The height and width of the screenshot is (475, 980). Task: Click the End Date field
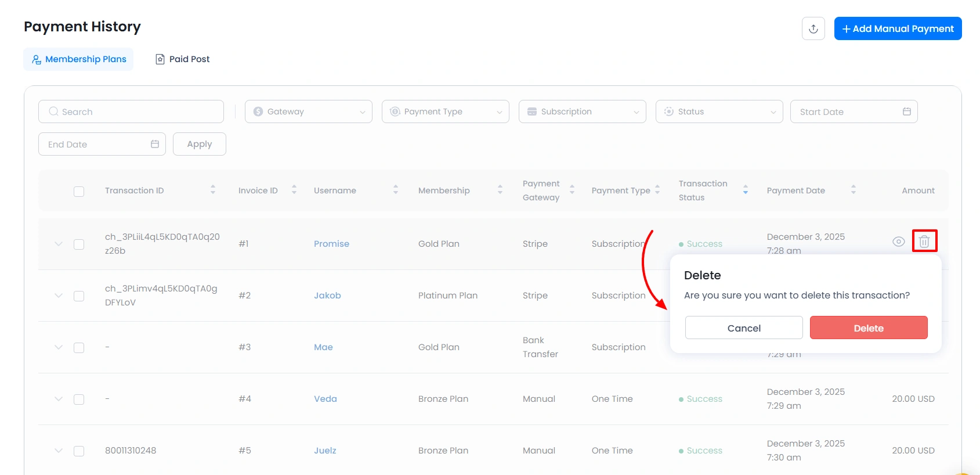pyautogui.click(x=102, y=144)
